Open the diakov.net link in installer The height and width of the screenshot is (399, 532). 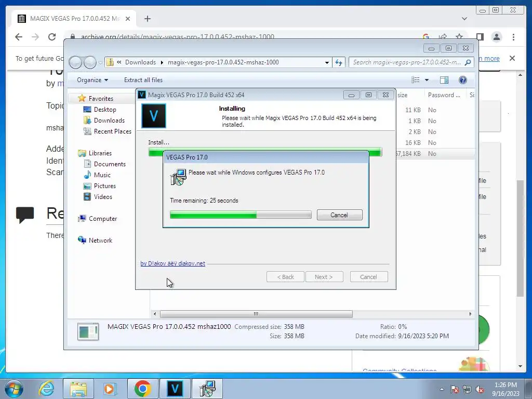(x=172, y=263)
